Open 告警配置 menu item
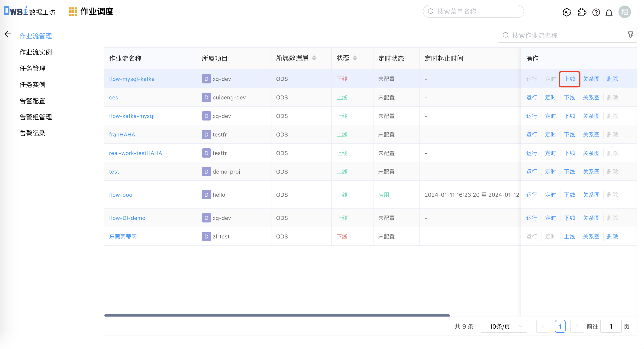 32,101
